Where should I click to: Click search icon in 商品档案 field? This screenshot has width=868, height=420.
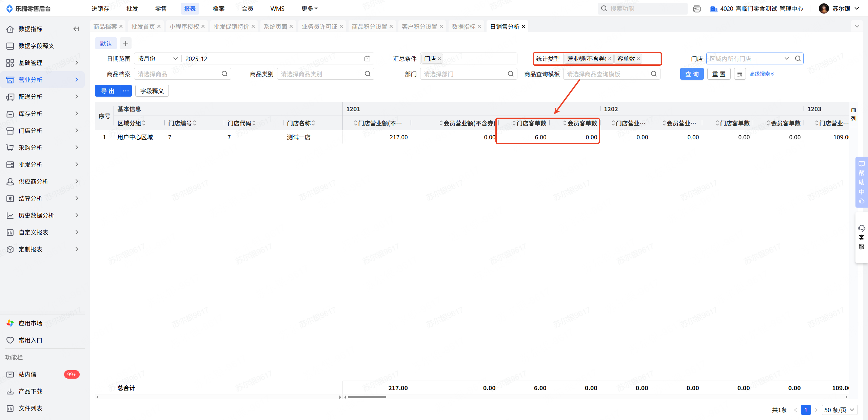click(x=224, y=74)
